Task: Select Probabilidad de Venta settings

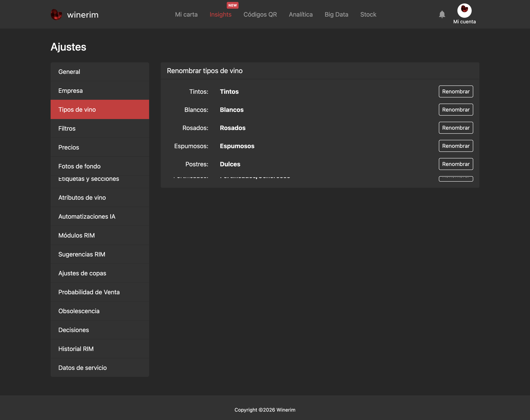Action: click(x=100, y=292)
